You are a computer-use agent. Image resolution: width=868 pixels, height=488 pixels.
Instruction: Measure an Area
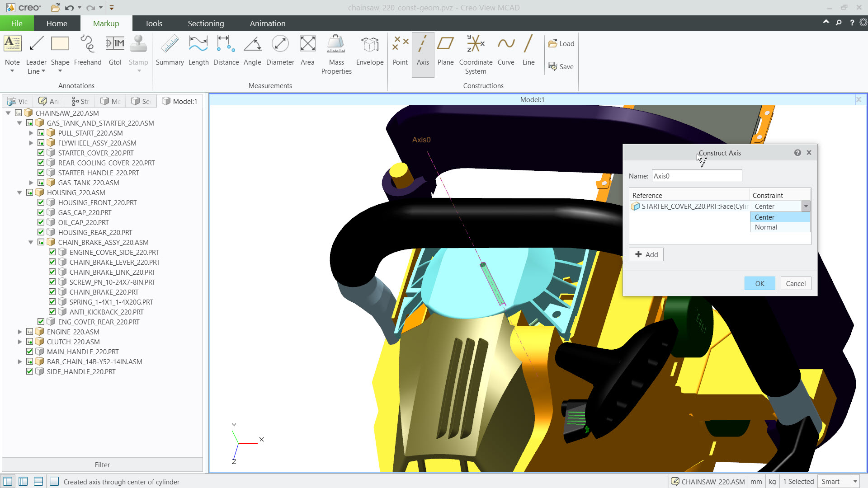pos(307,51)
